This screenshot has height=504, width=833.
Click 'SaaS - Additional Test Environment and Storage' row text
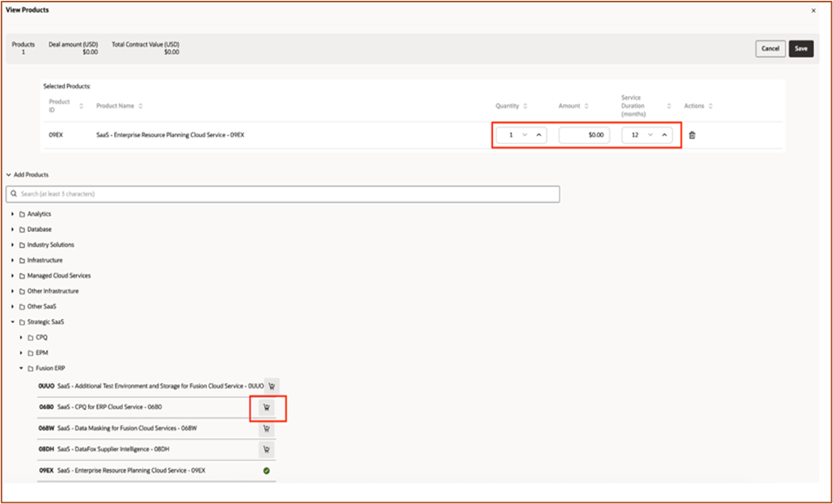tap(160, 386)
